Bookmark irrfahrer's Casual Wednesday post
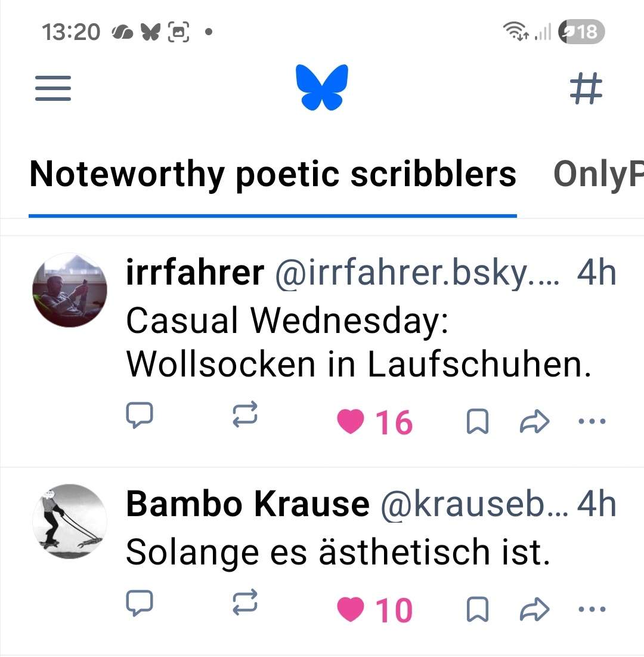Viewport: 644px width, 657px height. pos(477,422)
